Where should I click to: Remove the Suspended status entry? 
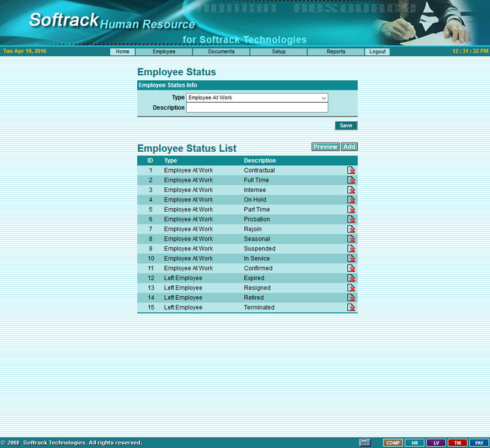coord(352,248)
